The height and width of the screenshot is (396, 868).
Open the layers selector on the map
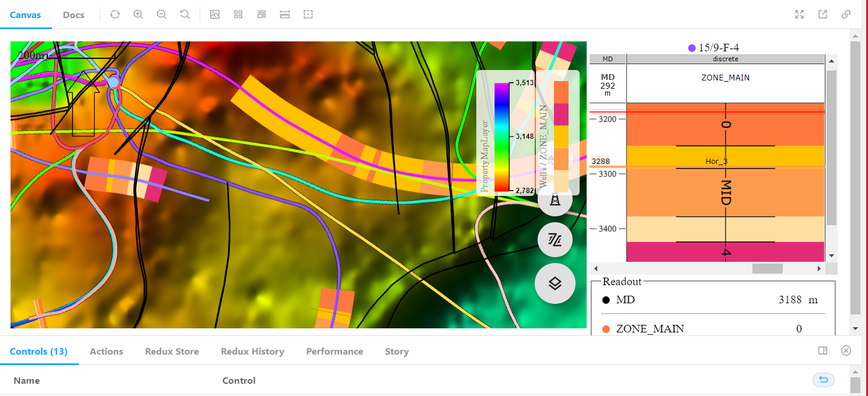click(x=555, y=283)
